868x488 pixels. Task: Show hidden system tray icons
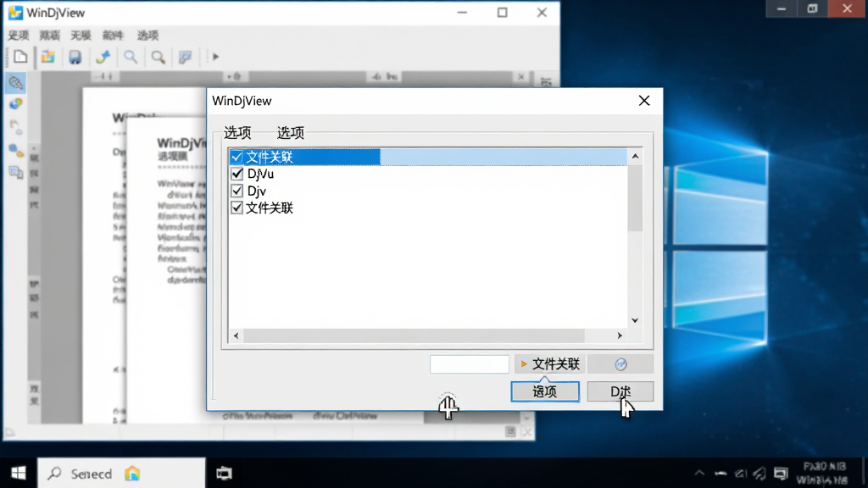pyautogui.click(x=699, y=474)
